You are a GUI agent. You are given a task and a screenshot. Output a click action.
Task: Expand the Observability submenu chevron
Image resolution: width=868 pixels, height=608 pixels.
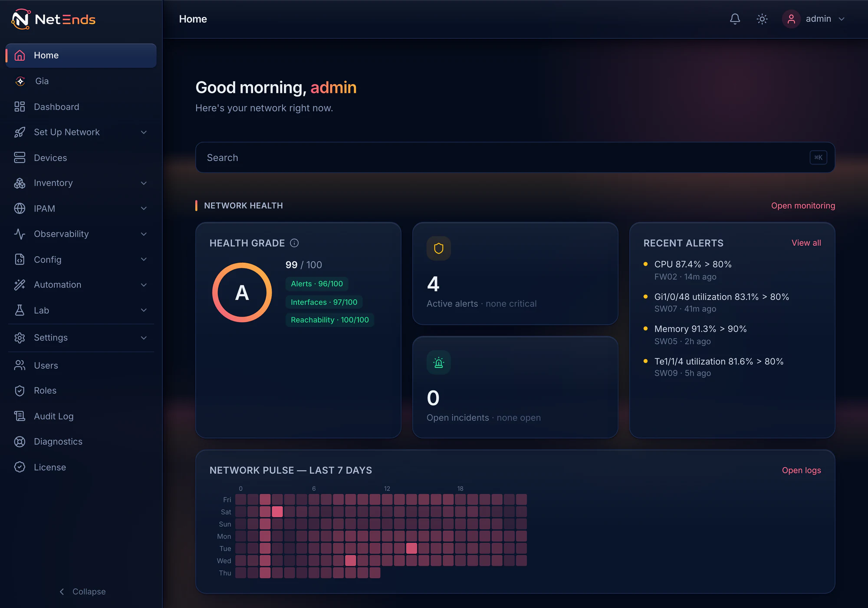point(144,234)
